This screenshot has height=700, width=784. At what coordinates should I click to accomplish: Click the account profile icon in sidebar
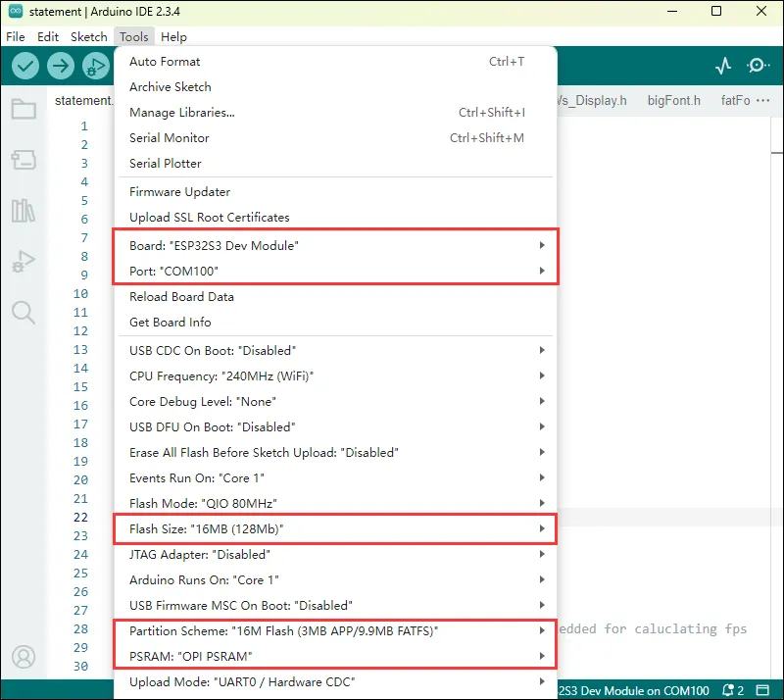pos(24,657)
